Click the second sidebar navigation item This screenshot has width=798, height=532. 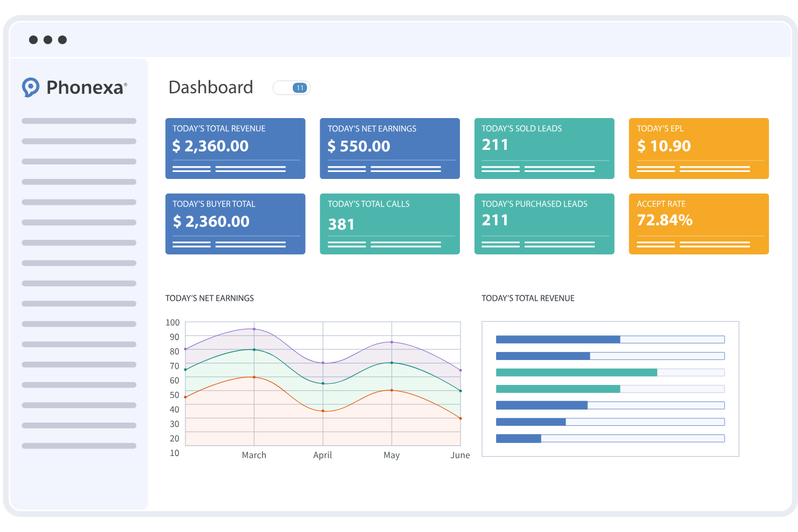pyautogui.click(x=79, y=141)
